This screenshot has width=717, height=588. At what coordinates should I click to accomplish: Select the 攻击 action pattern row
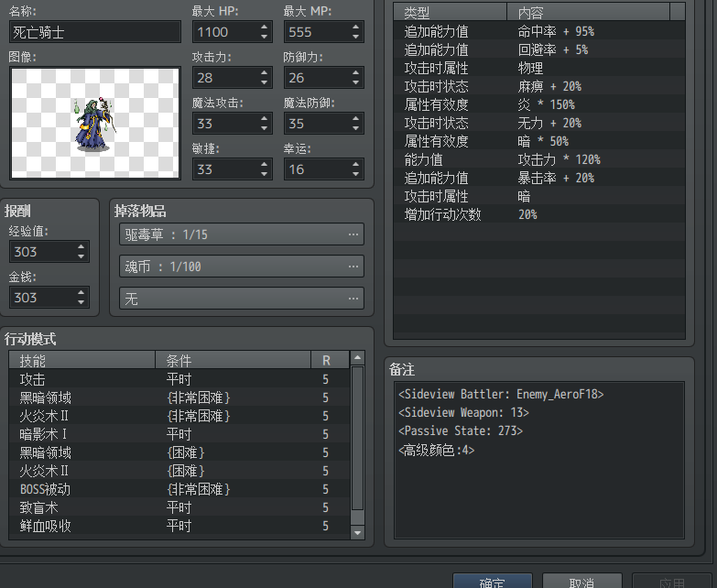click(x=179, y=379)
